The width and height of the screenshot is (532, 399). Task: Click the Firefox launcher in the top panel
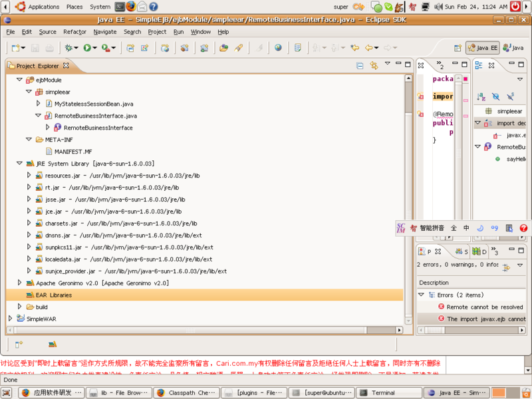click(x=131, y=7)
